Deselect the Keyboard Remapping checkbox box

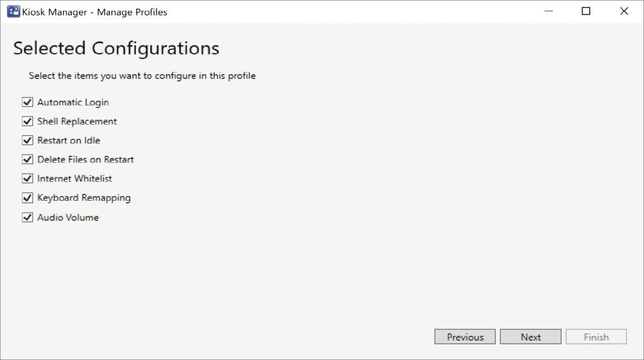click(27, 198)
